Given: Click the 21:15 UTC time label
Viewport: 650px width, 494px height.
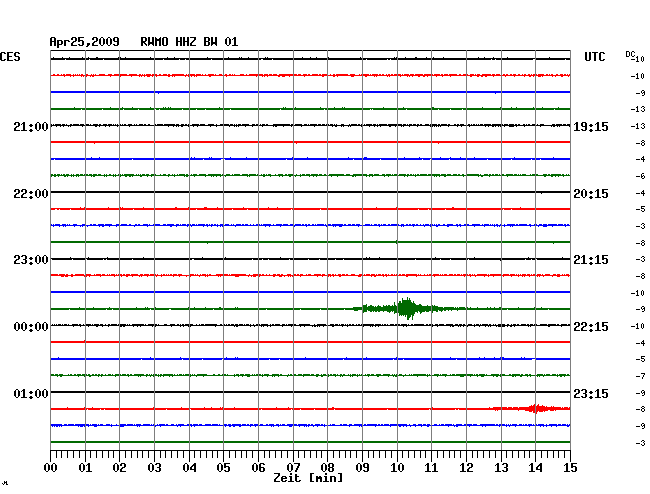Looking at the screenshot, I should (x=591, y=260).
